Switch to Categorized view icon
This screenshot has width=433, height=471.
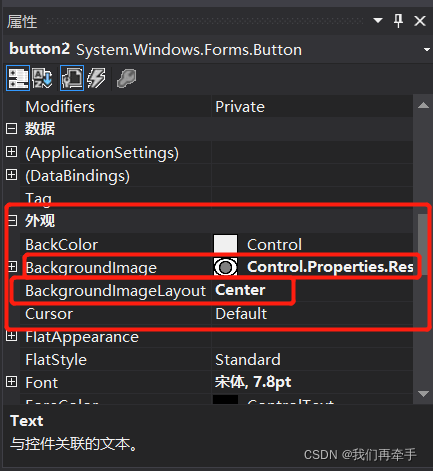coord(18,78)
